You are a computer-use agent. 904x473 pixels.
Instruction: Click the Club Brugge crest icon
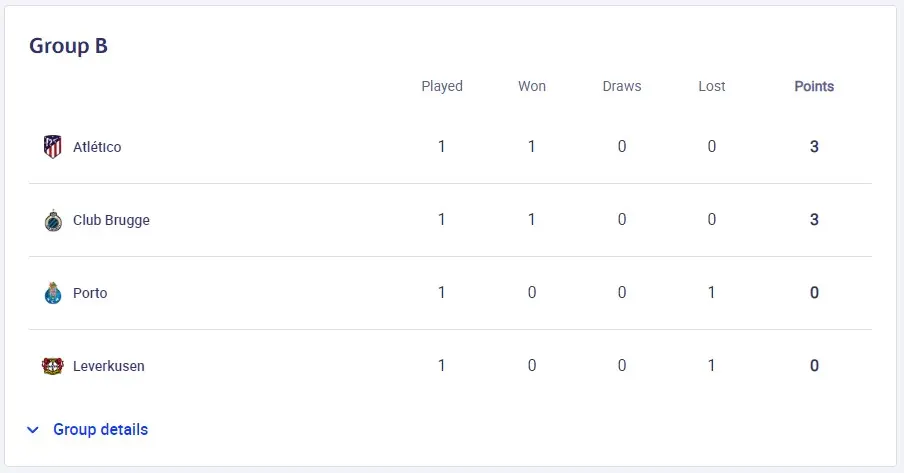(x=53, y=220)
